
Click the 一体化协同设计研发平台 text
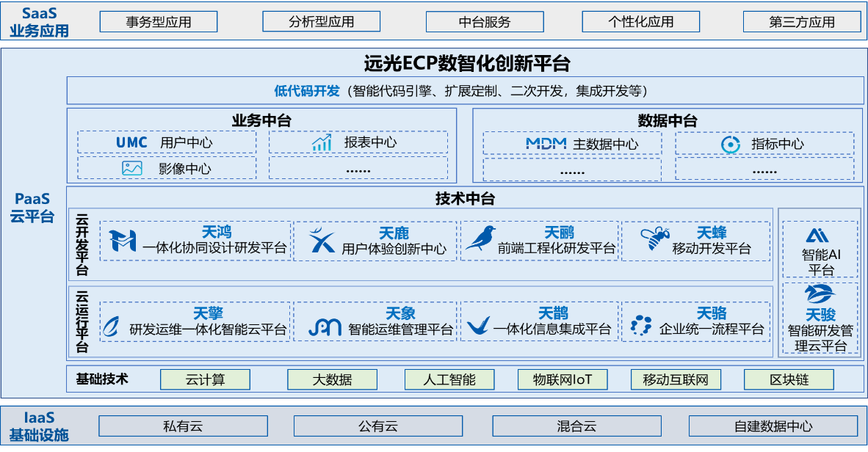214,248
